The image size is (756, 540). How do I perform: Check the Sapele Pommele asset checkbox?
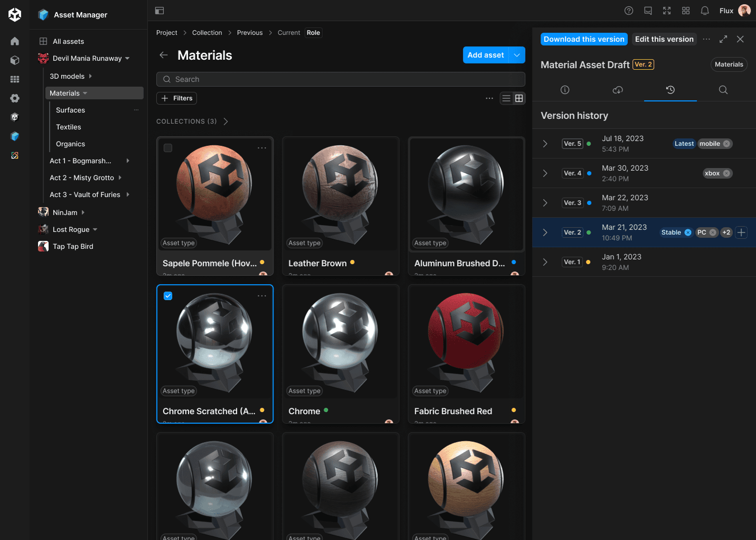[167, 148]
